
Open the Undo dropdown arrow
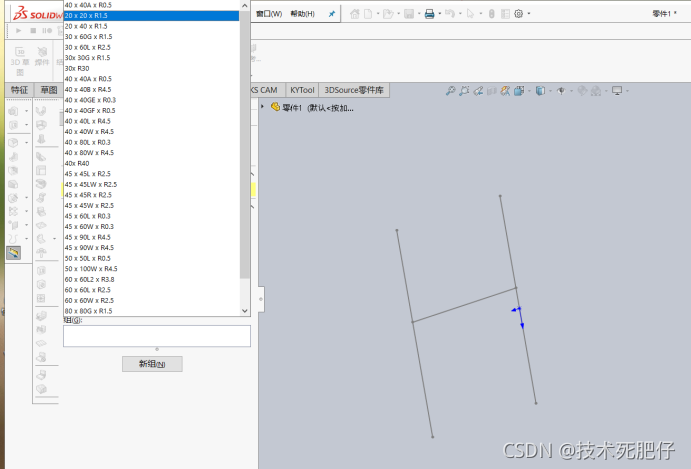coord(460,14)
